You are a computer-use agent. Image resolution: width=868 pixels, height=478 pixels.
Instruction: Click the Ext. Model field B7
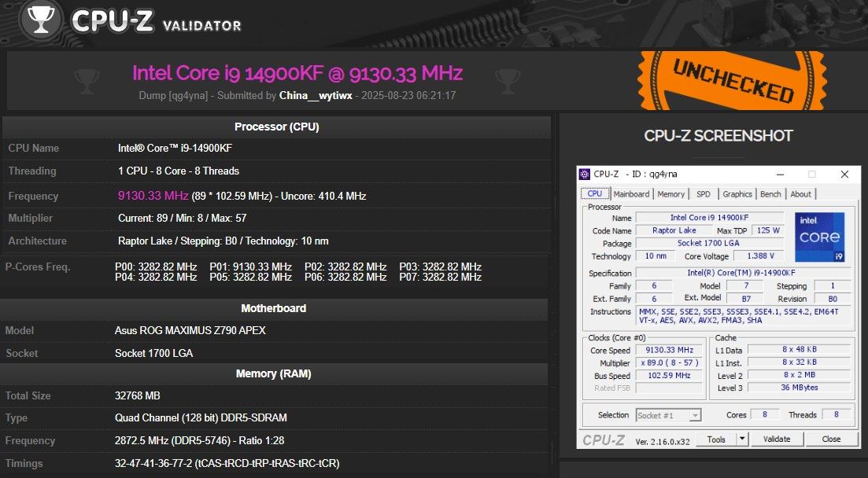745,299
